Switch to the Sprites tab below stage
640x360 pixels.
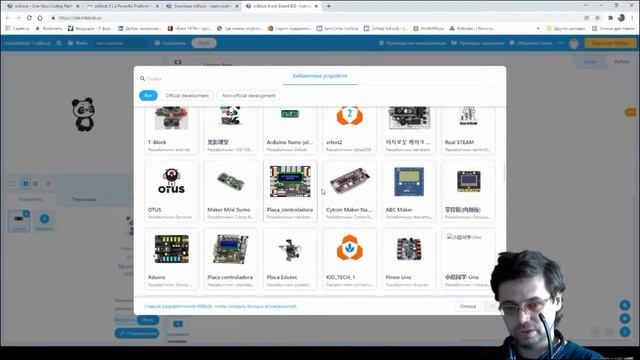click(84, 199)
